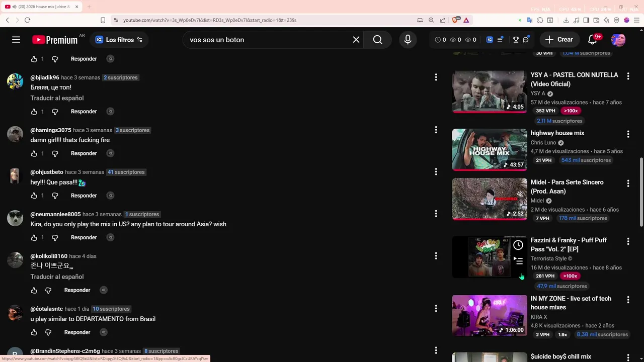Open the account avatar menu

pyautogui.click(x=618, y=40)
